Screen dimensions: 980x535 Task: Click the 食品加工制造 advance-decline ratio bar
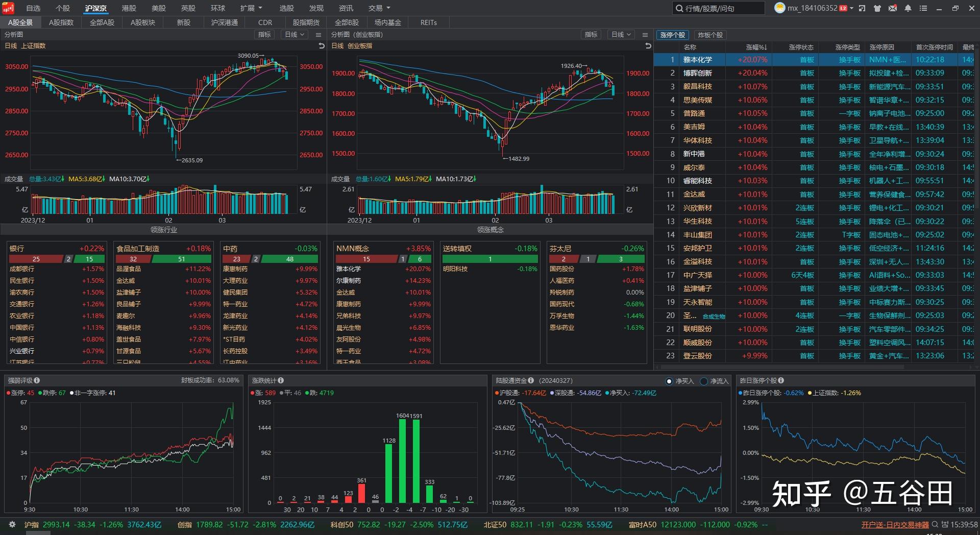(x=163, y=259)
